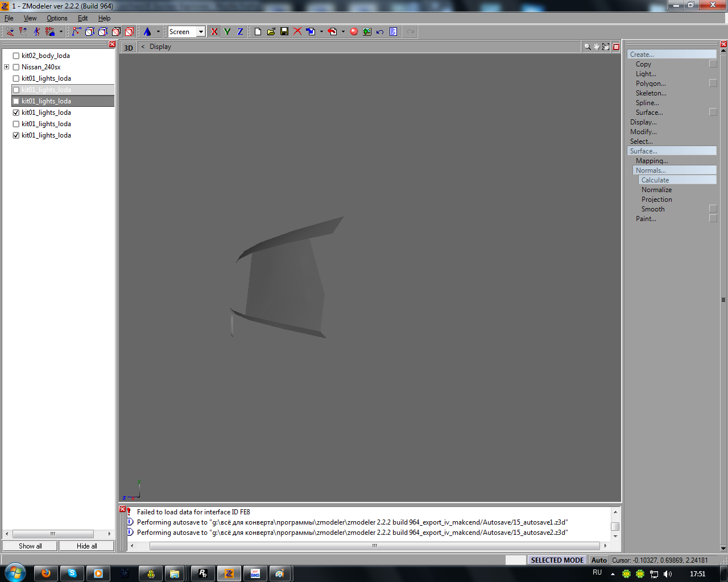Toggle visibility checkbox of Nissan_240sx

coord(16,67)
